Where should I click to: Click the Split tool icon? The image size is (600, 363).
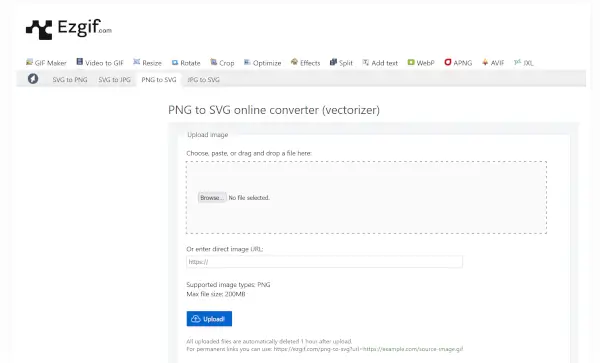[333, 62]
